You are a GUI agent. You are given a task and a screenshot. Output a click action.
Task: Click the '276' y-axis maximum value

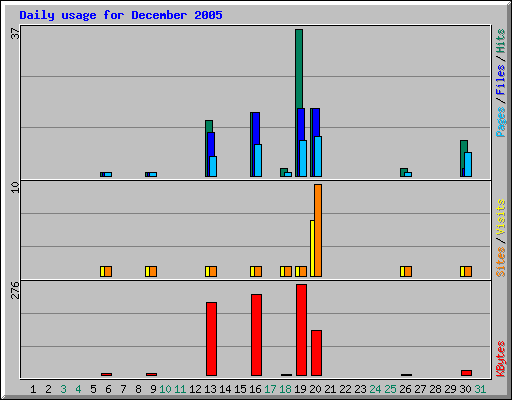[x=15, y=290]
